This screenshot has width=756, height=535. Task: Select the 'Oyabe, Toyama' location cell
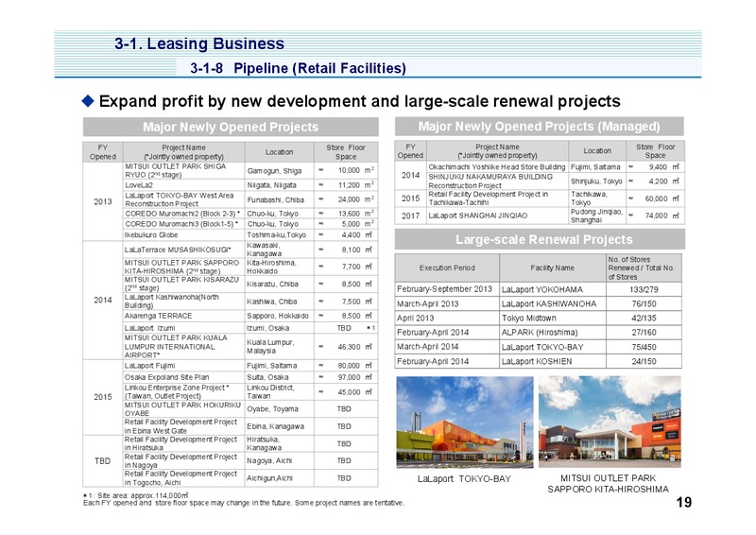[x=279, y=409]
